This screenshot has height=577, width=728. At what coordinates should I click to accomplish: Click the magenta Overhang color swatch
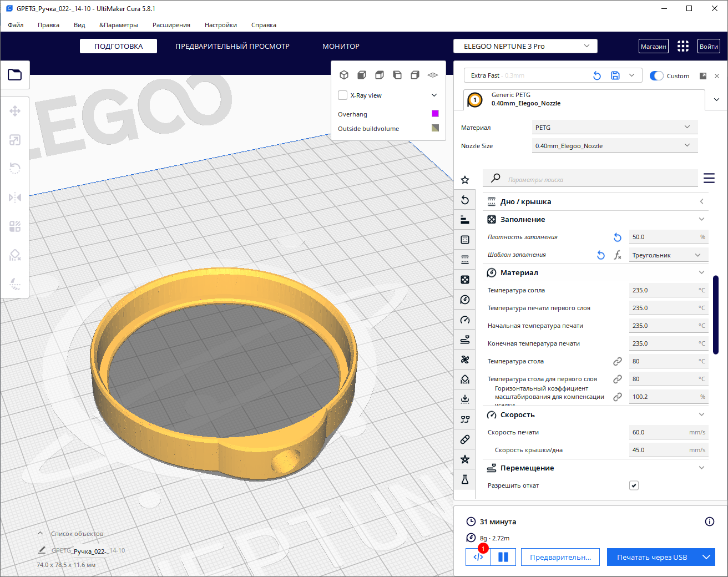coord(435,114)
